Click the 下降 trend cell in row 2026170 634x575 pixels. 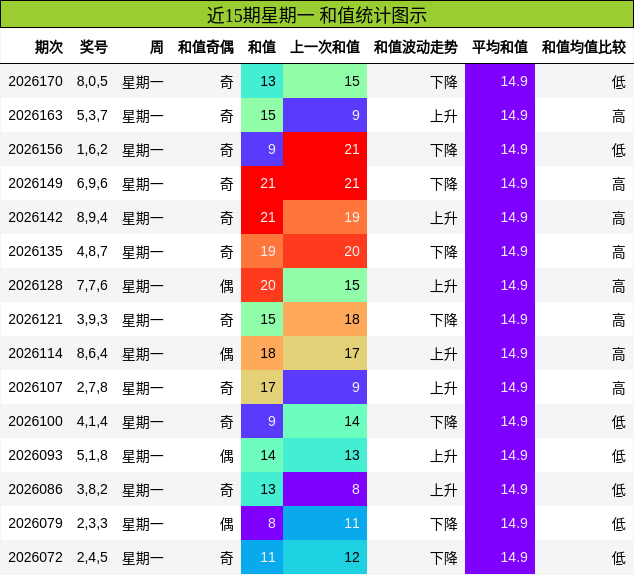(444, 82)
